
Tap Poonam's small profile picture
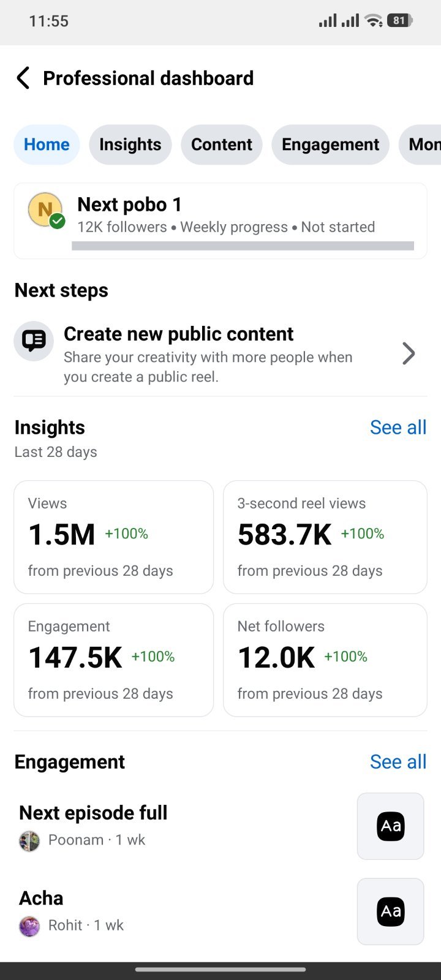29,841
